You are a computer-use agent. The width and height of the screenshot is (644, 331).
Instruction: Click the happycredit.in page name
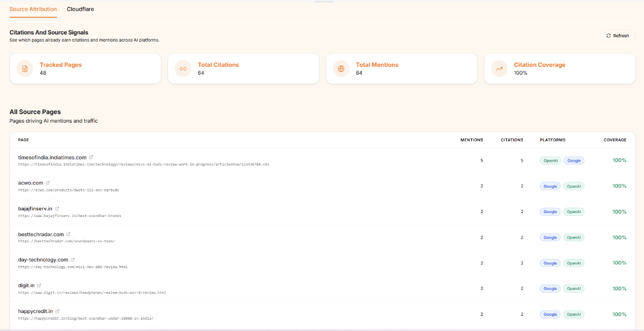pos(35,312)
